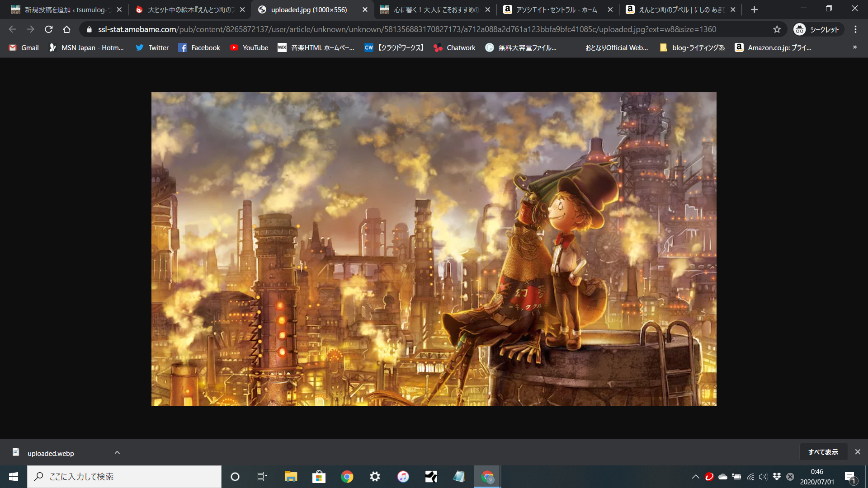This screenshot has height=488, width=868.
Task: Select the active incognito Chrome taskbar window
Action: point(487,477)
